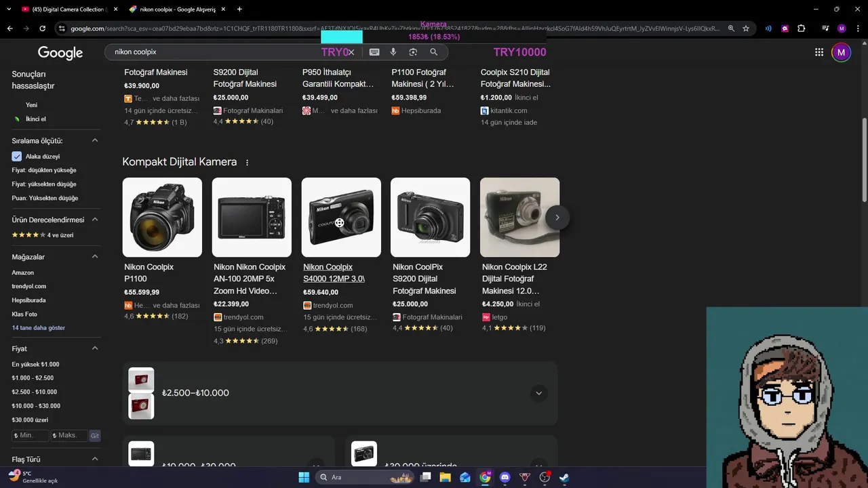
Task: Select the İkinci el condition filter
Action: point(35,119)
